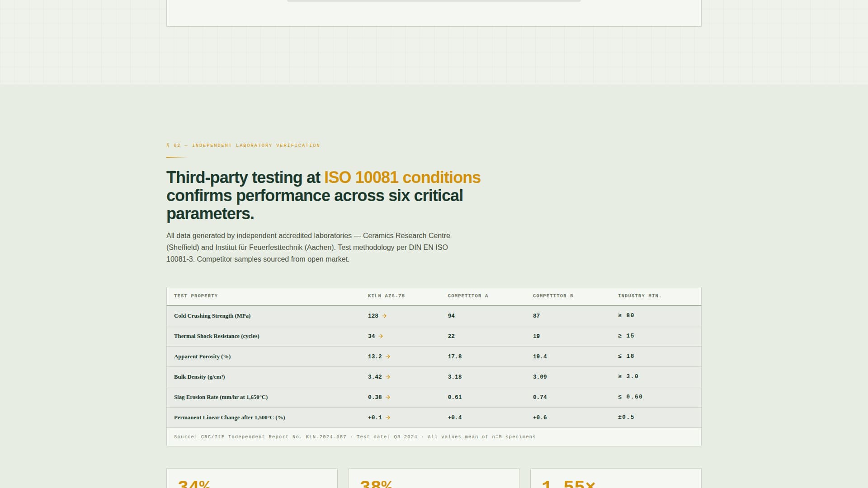The width and height of the screenshot is (868, 488).
Task: Click the arrow icon beside Slag Erosion Rate value 0.38
Action: (x=387, y=397)
